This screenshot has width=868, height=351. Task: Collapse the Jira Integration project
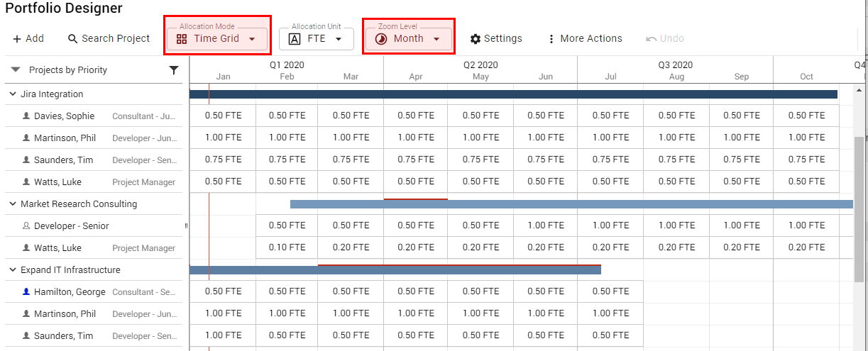coord(12,94)
